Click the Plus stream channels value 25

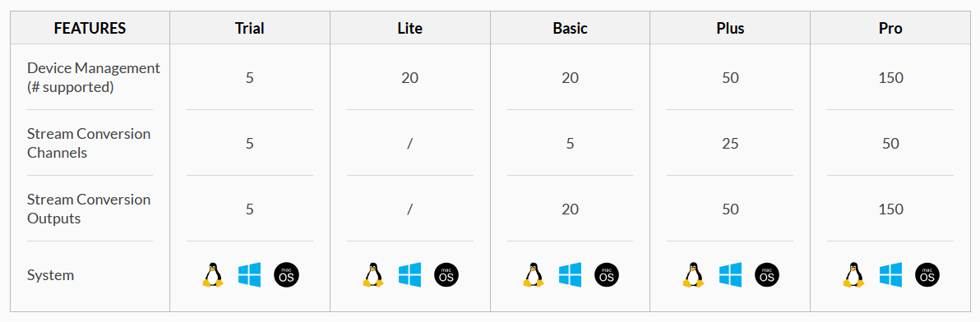[730, 144]
